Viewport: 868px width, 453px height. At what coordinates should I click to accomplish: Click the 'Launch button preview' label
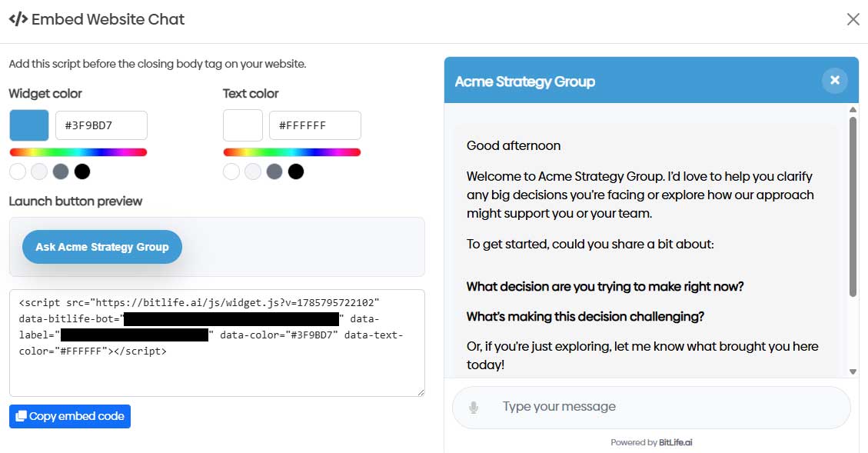coord(75,201)
